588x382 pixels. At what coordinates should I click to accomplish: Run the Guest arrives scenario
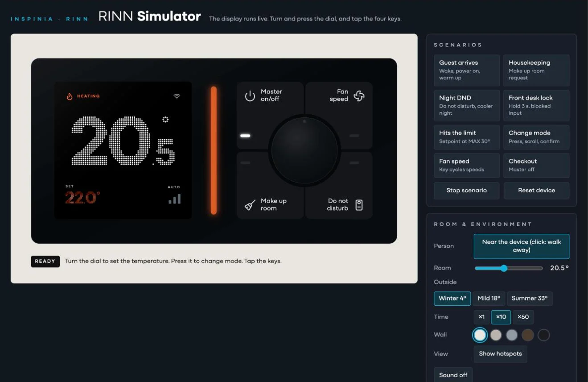467,70
